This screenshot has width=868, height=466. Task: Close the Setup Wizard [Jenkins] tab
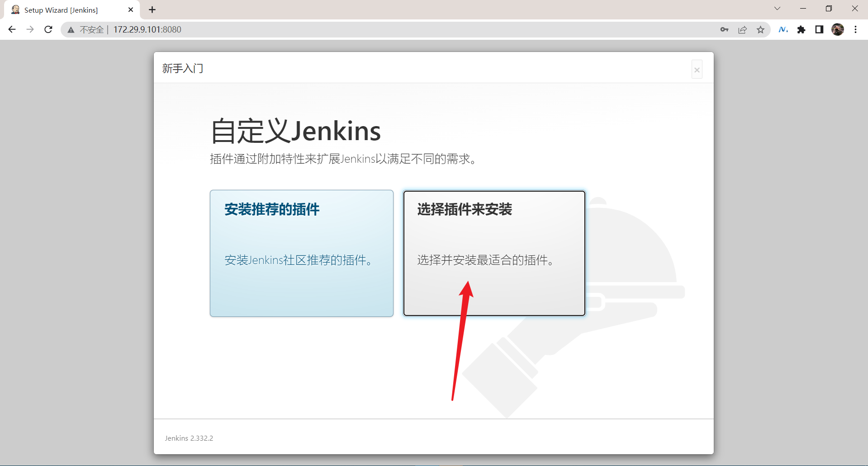tap(131, 9)
